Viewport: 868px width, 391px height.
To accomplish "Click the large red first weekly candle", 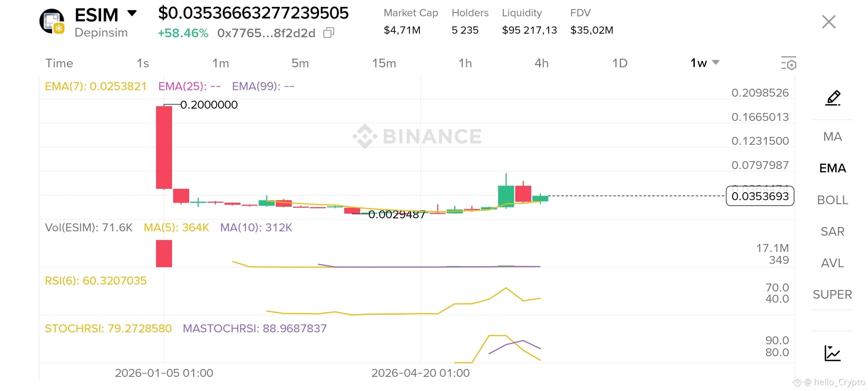I will tap(164, 147).
